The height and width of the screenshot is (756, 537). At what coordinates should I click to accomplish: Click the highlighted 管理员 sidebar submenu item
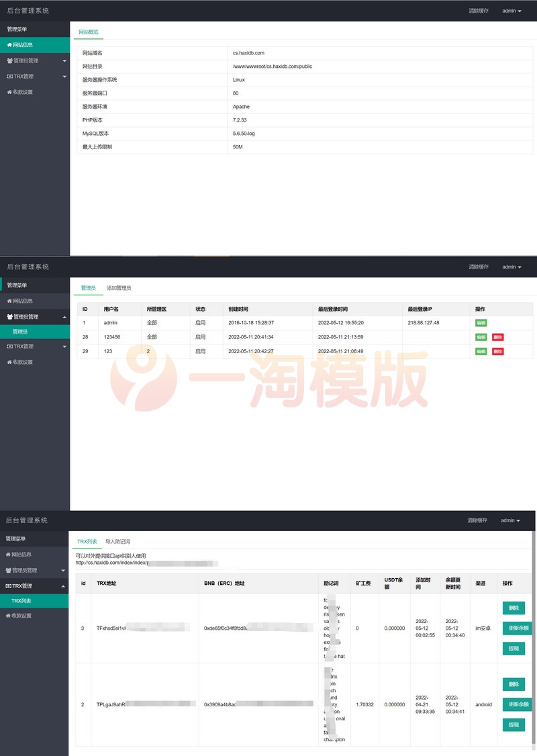point(20,332)
